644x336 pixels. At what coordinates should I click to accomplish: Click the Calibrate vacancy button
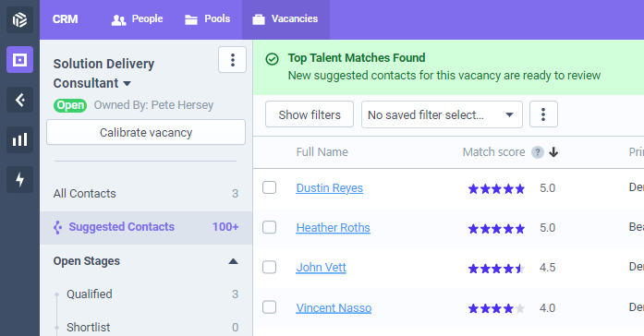pyautogui.click(x=146, y=133)
